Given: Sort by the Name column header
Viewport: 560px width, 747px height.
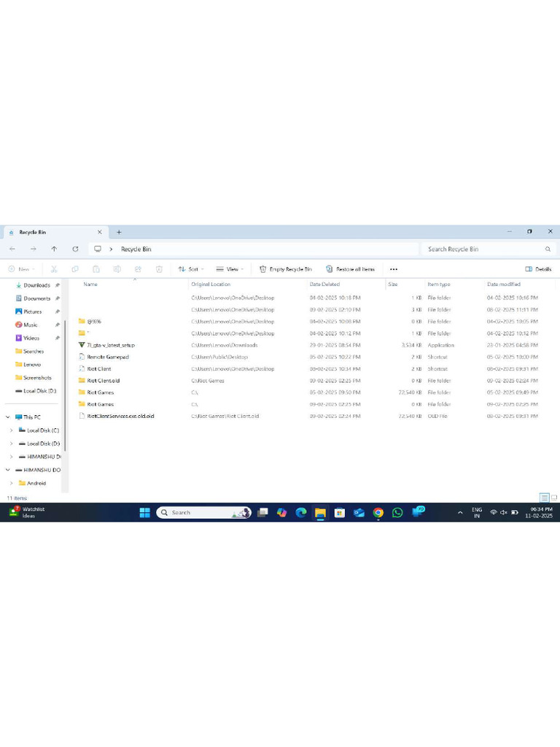Looking at the screenshot, I should tap(90, 284).
